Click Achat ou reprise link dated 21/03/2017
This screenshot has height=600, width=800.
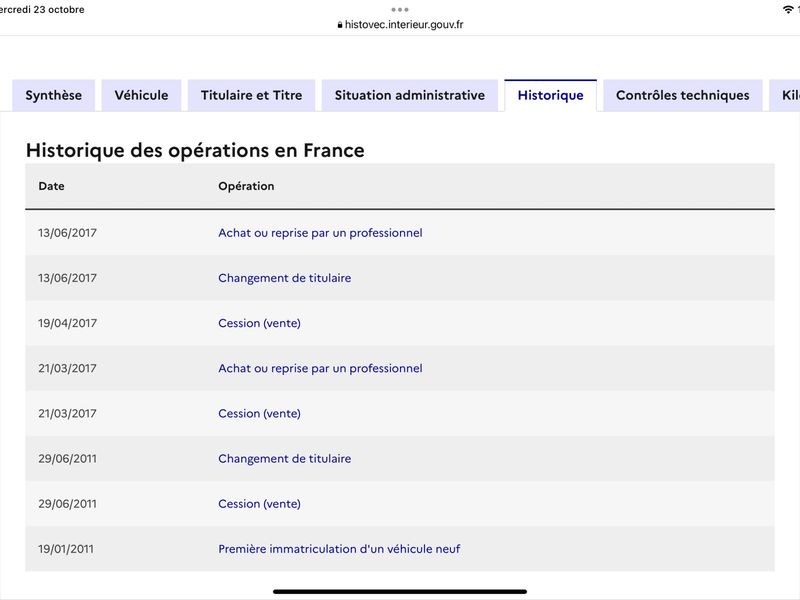[x=320, y=368]
